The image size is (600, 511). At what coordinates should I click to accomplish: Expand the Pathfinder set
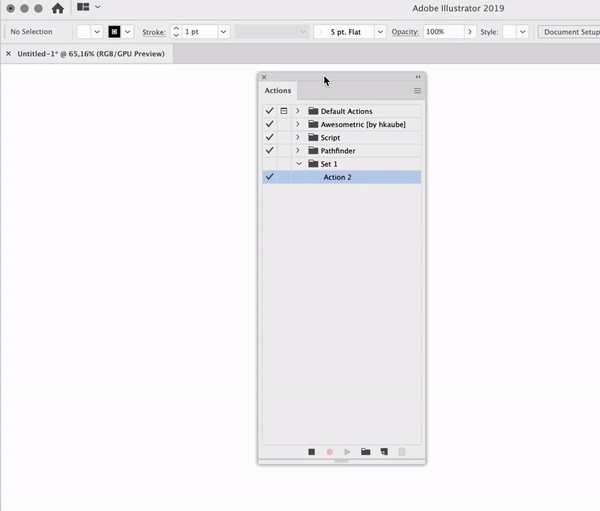(x=298, y=150)
